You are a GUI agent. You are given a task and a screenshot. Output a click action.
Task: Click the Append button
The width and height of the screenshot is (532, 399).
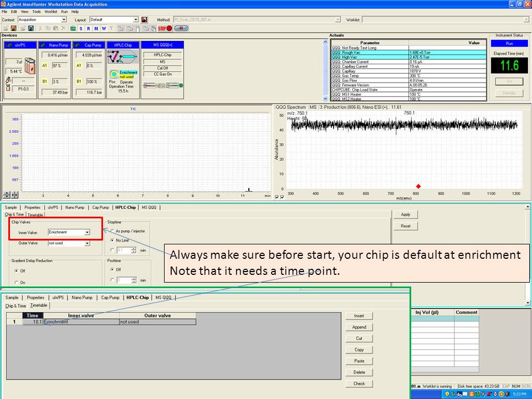359,327
